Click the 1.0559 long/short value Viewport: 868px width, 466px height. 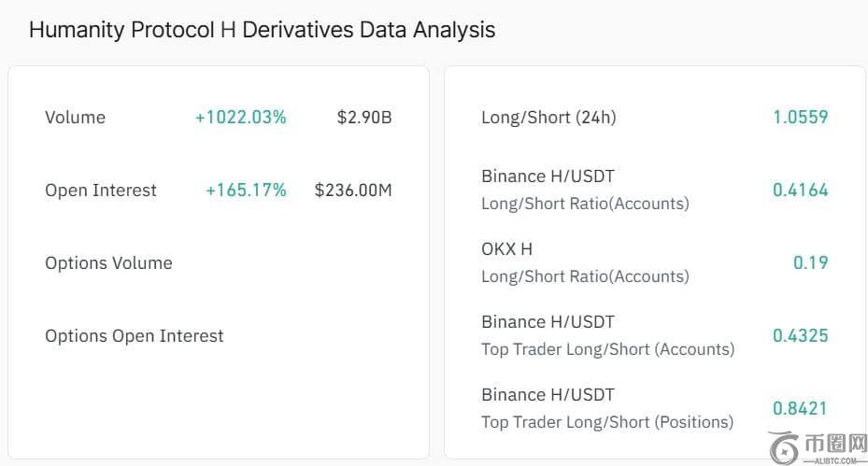point(800,118)
